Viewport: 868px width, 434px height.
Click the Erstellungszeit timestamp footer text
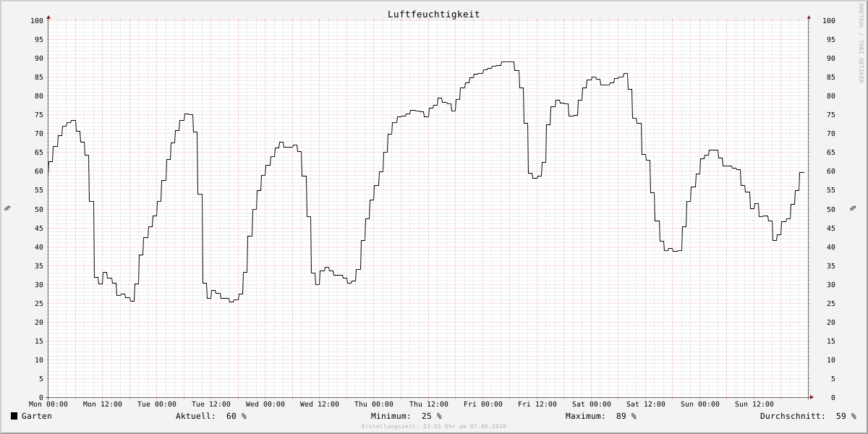[434, 426]
